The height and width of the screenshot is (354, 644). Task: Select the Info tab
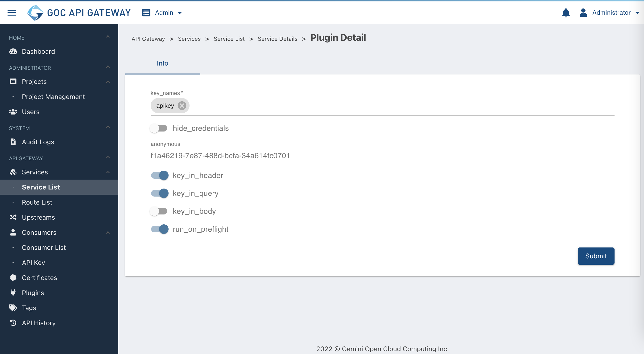pos(162,63)
